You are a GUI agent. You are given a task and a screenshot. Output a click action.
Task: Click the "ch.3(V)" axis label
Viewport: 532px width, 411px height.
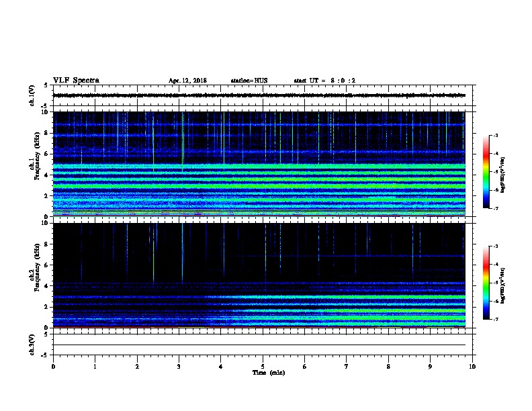point(32,345)
